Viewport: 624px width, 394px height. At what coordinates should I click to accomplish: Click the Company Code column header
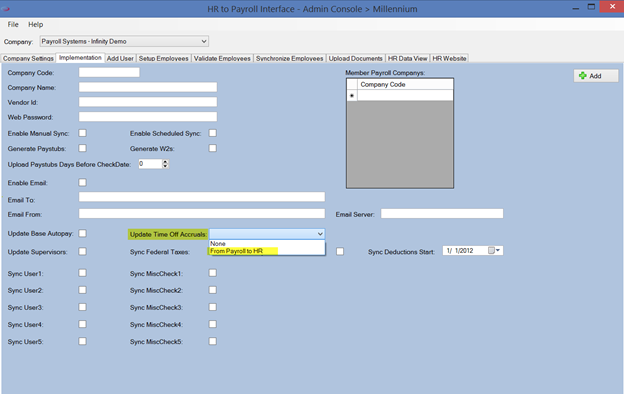pyautogui.click(x=405, y=84)
